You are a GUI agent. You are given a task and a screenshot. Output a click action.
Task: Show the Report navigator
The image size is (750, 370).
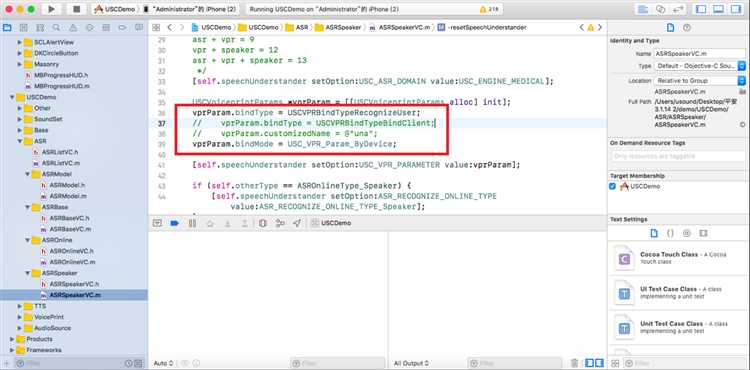(139, 28)
